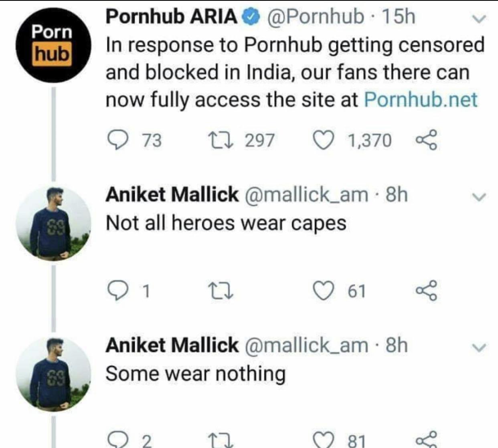Share the "Some wear nothing" tweet
498x448 pixels.
(426, 441)
